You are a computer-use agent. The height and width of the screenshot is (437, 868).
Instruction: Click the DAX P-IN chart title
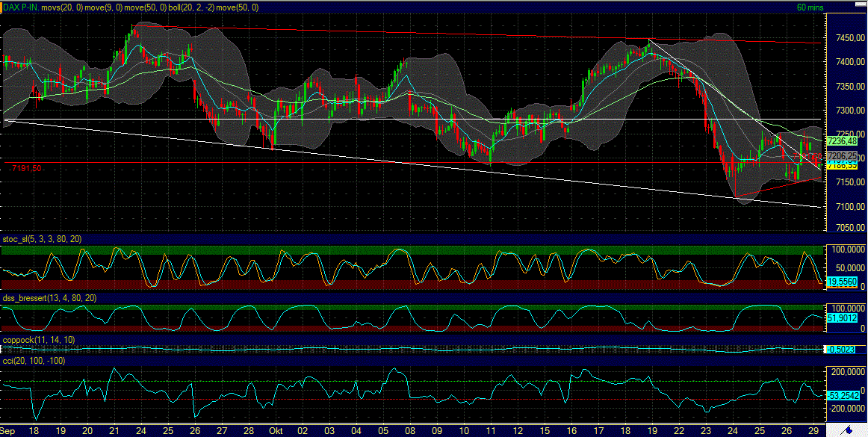coord(23,7)
